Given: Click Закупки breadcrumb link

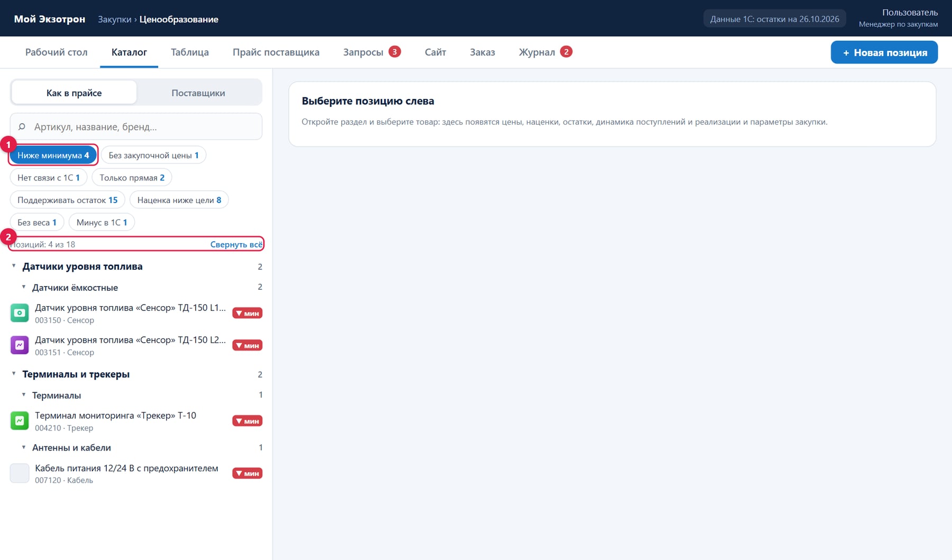Looking at the screenshot, I should click(x=115, y=19).
